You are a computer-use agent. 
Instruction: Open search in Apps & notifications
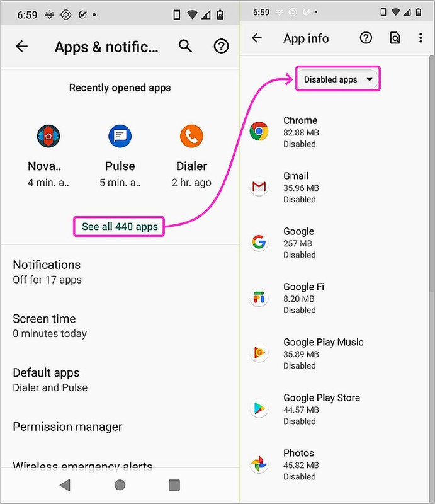185,46
